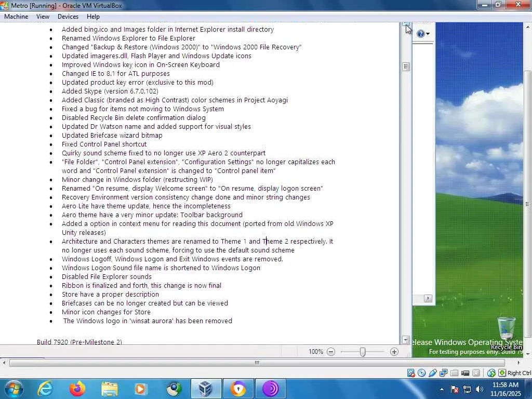Open Windows Media Player from taskbar

pyautogui.click(x=141, y=389)
